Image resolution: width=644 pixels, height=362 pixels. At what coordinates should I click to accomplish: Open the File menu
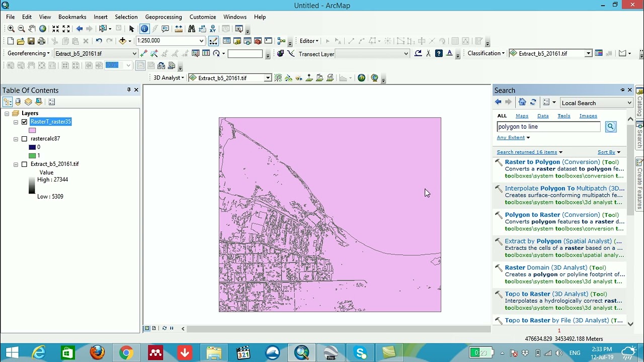click(10, 17)
